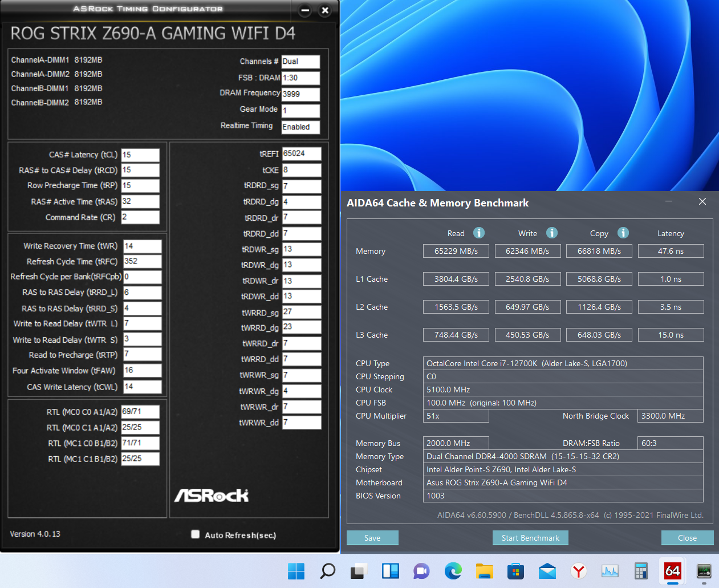Select the tRFCpb value field
Viewport: 719px width, 588px height.
coord(143,277)
